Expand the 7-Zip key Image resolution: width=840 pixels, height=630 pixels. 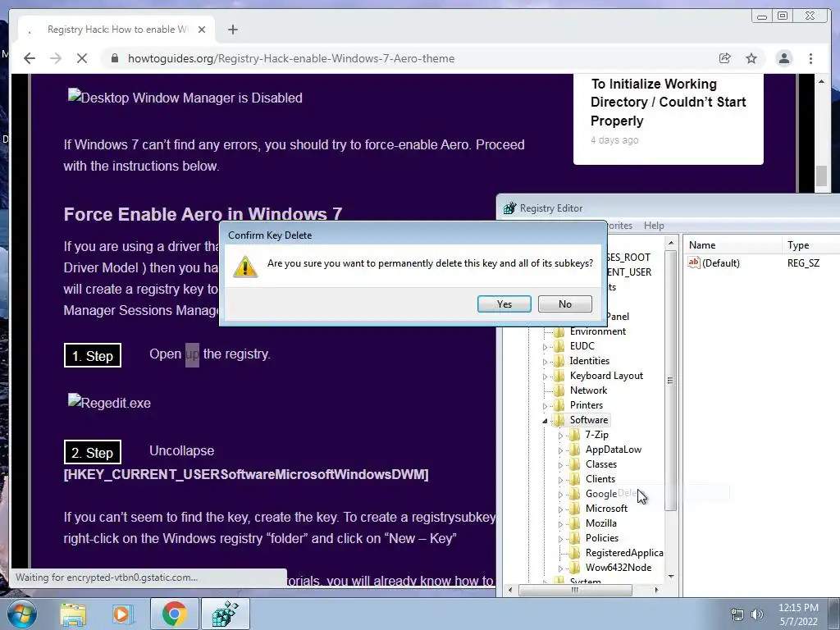click(x=560, y=436)
